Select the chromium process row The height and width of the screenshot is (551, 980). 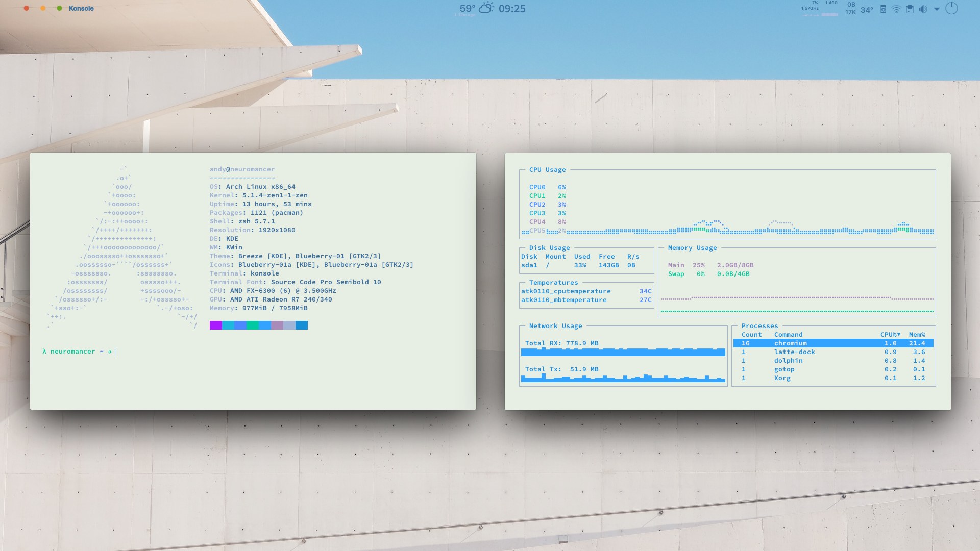point(833,343)
